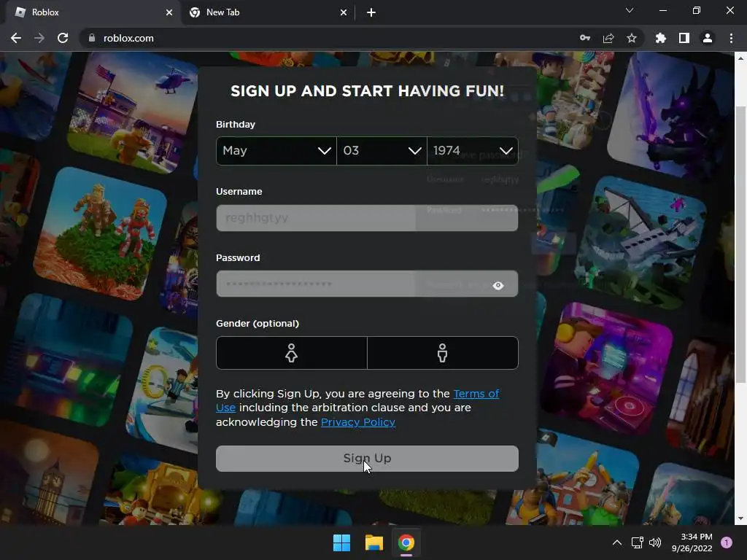View site info via the padlock icon

click(91, 38)
